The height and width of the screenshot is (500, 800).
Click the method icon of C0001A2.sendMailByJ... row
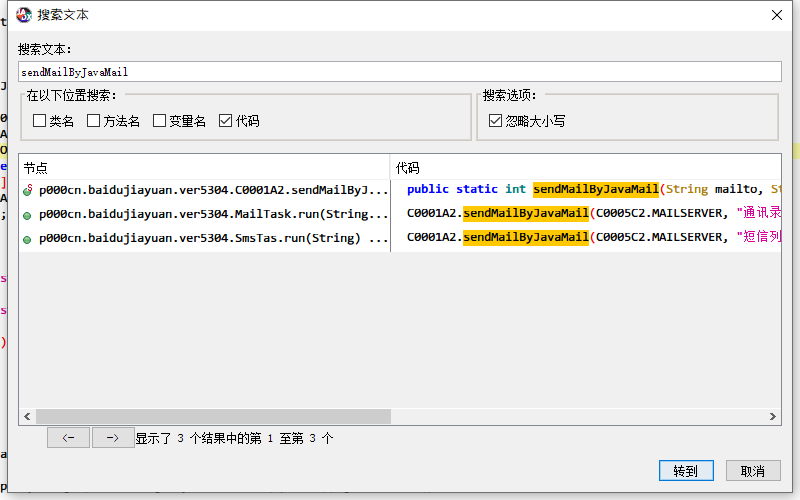(28, 190)
